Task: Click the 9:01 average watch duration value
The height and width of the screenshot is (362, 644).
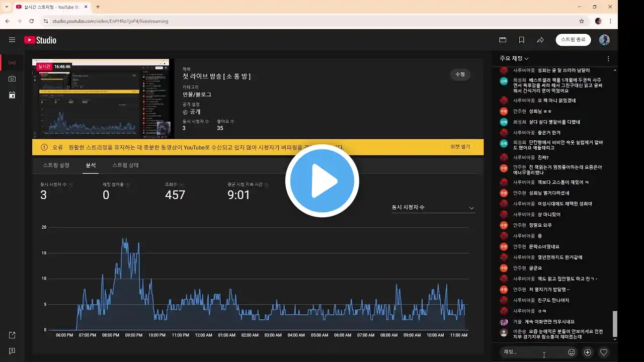Action: (x=238, y=195)
